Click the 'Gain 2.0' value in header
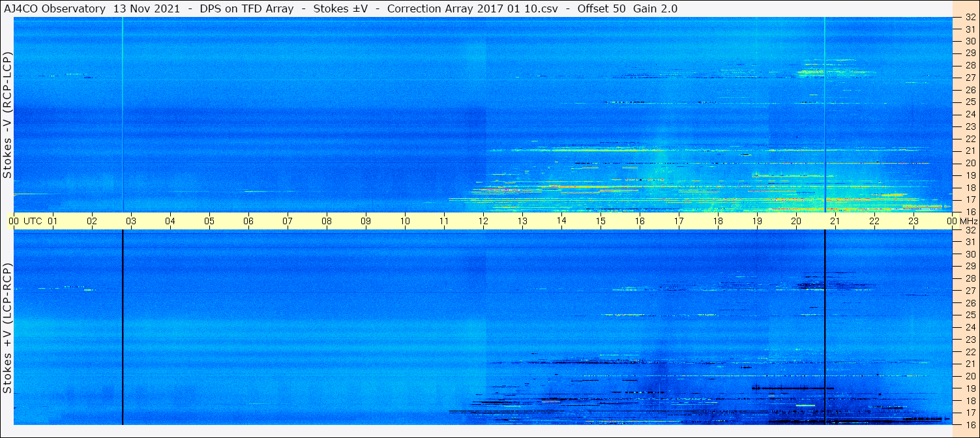 pyautogui.click(x=656, y=8)
